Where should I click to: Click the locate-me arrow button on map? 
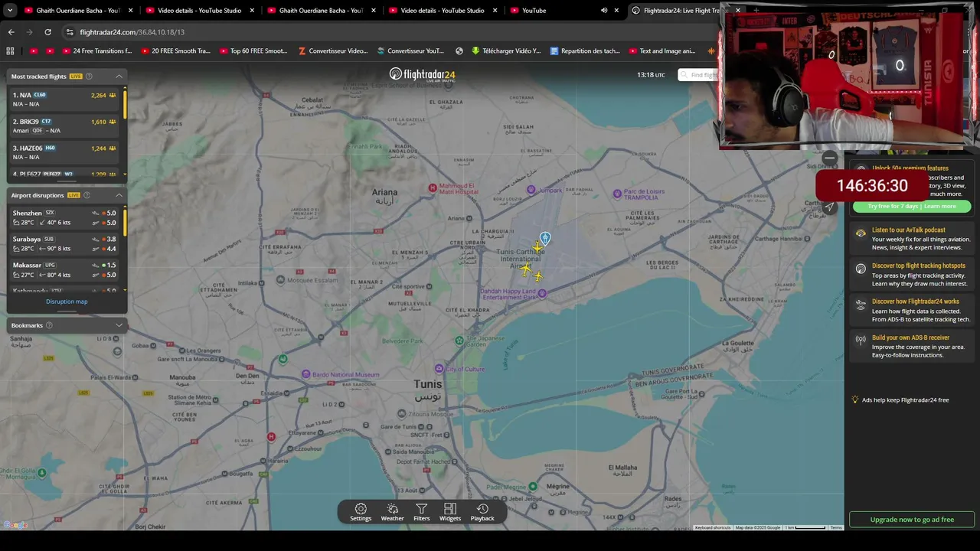pos(829,207)
